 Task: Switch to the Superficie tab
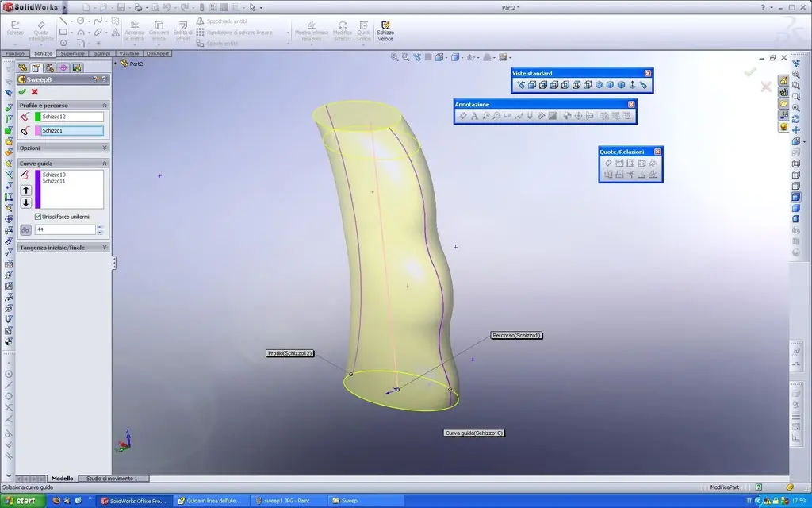click(72, 53)
